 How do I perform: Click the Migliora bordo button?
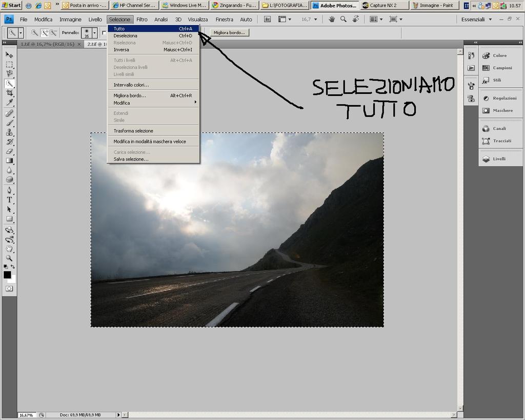tap(229, 32)
